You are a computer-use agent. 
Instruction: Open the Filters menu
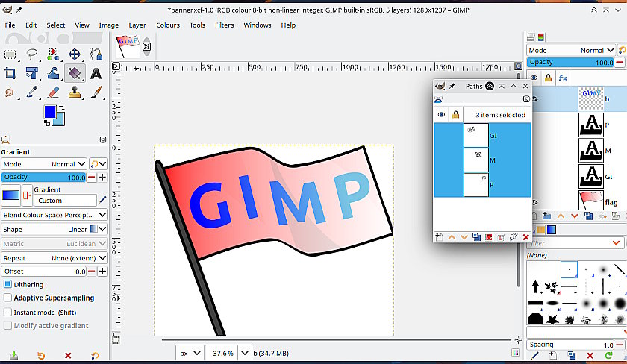click(x=224, y=25)
